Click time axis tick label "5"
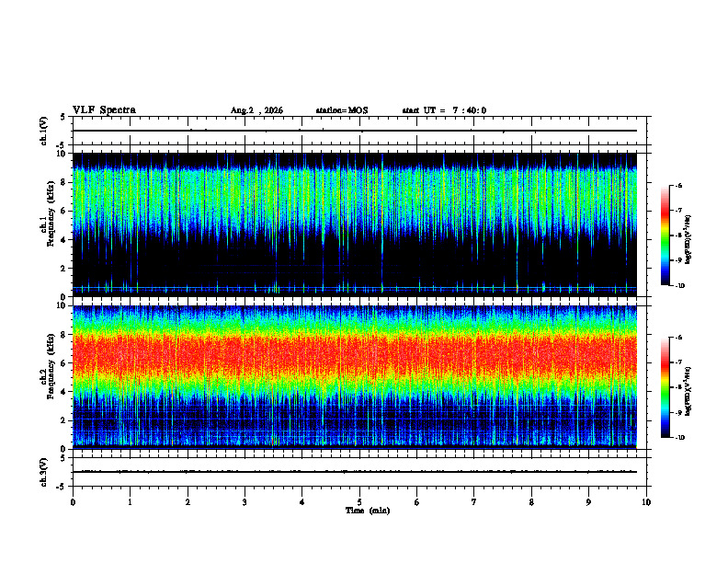728x563 pixels. tap(359, 502)
